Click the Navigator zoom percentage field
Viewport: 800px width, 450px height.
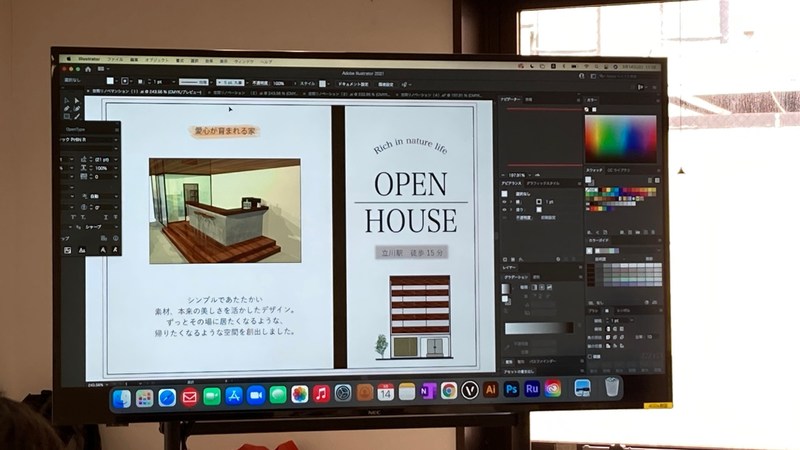tap(517, 175)
